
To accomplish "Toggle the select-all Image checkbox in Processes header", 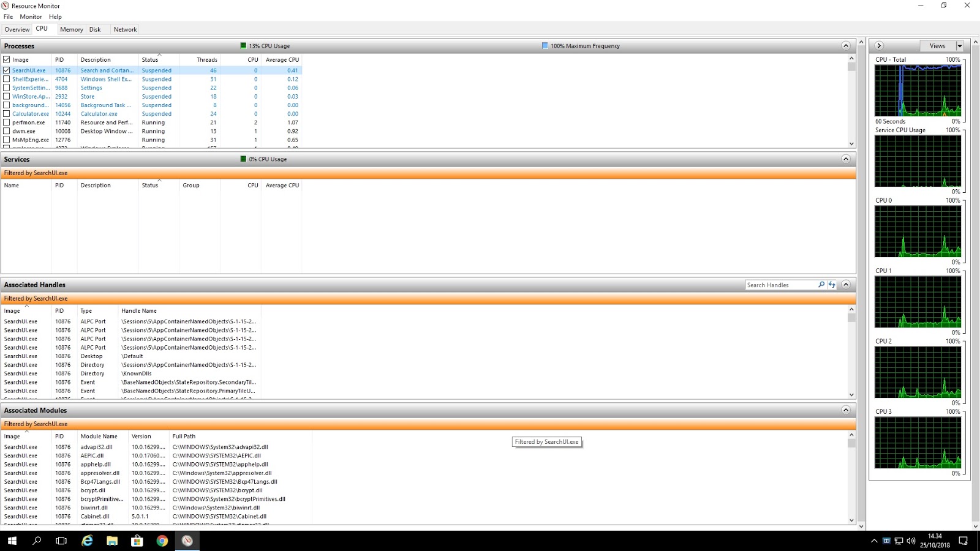I will click(x=7, y=60).
